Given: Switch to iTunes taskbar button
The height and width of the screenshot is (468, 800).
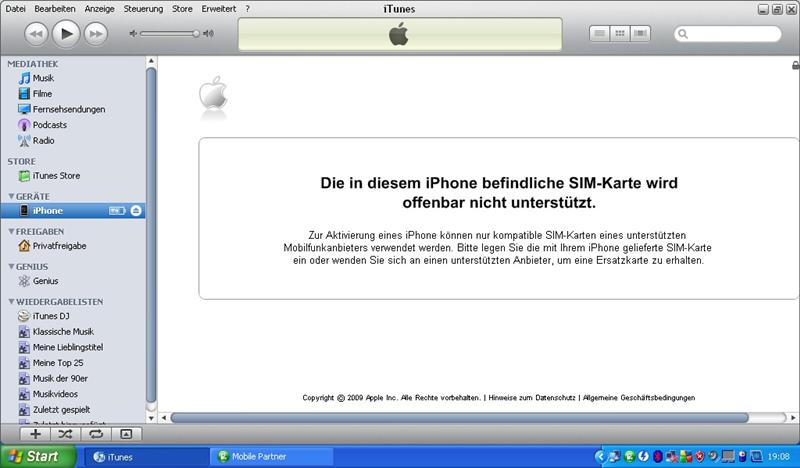Looking at the screenshot, I should (x=146, y=457).
